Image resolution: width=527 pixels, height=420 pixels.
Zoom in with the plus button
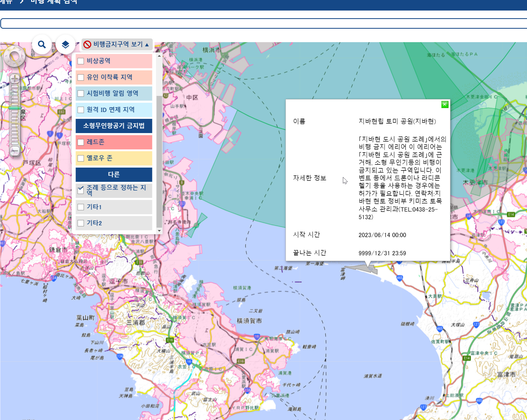[15, 78]
